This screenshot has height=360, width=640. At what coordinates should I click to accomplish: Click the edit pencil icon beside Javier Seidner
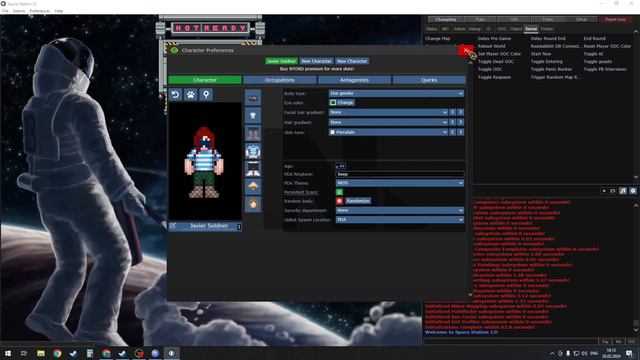coord(173,226)
